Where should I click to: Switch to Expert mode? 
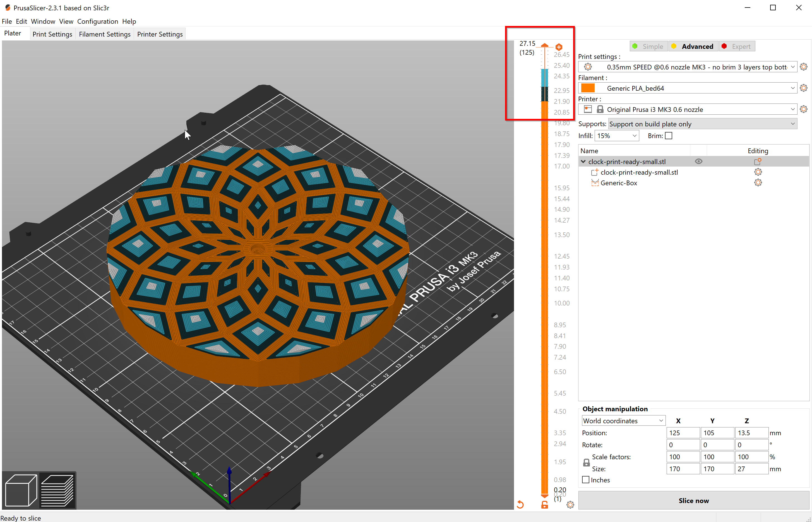tap(737, 46)
